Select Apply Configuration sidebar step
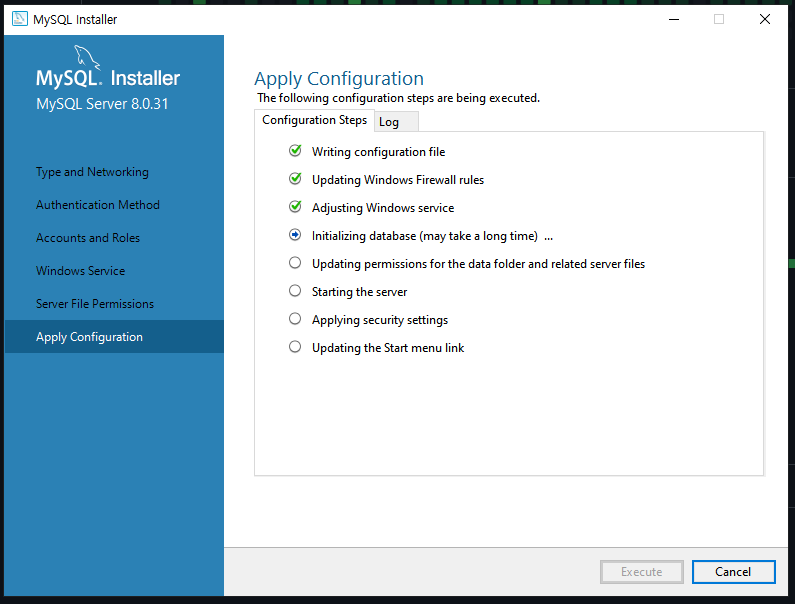This screenshot has height=604, width=795. pyautogui.click(x=114, y=337)
